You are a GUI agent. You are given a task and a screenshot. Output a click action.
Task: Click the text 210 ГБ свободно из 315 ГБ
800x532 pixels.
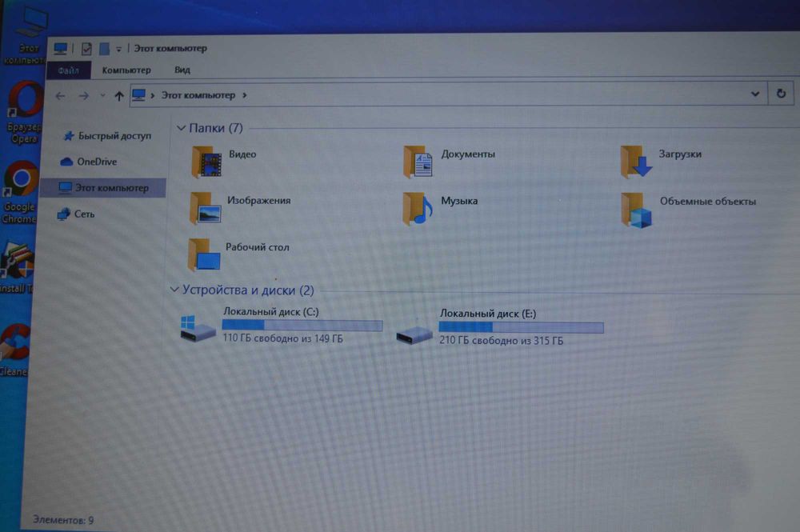501,340
